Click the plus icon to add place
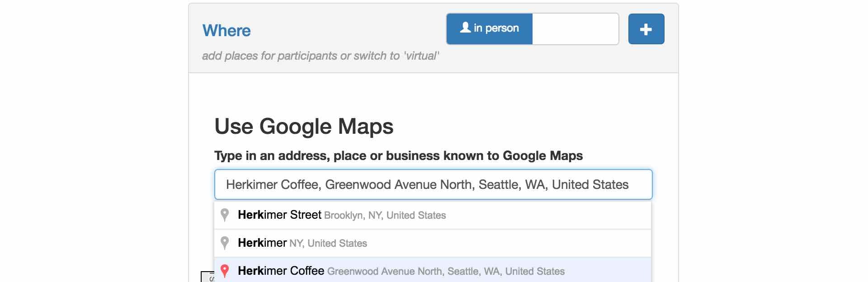Screen dimensions: 868x282 [646, 29]
